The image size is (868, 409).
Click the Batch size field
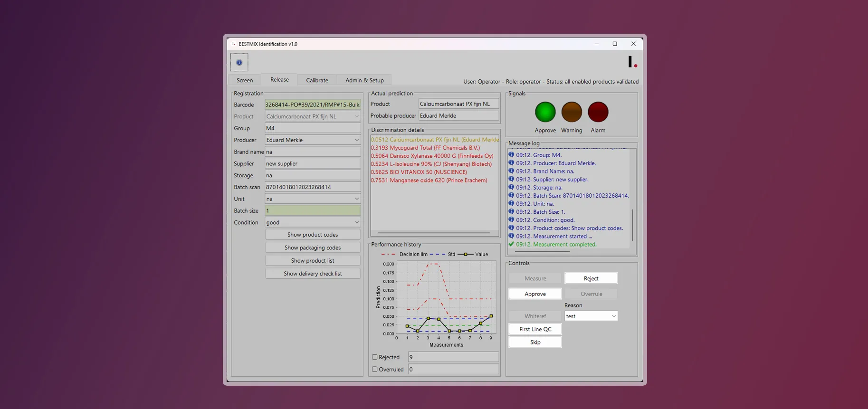(313, 210)
